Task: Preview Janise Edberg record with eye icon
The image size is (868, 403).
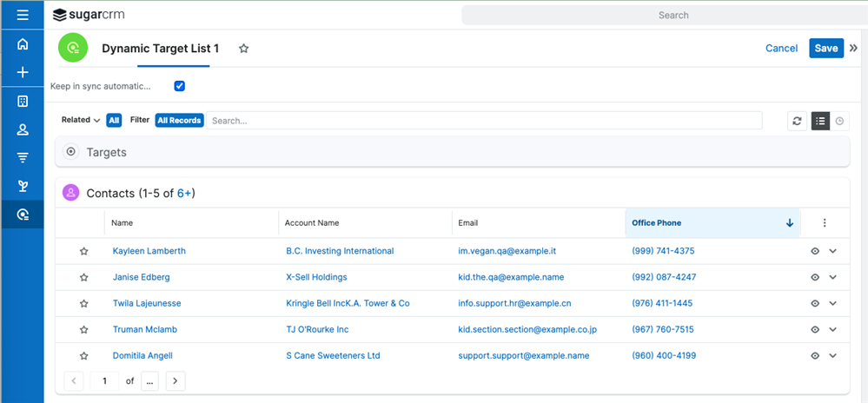Action: (815, 277)
